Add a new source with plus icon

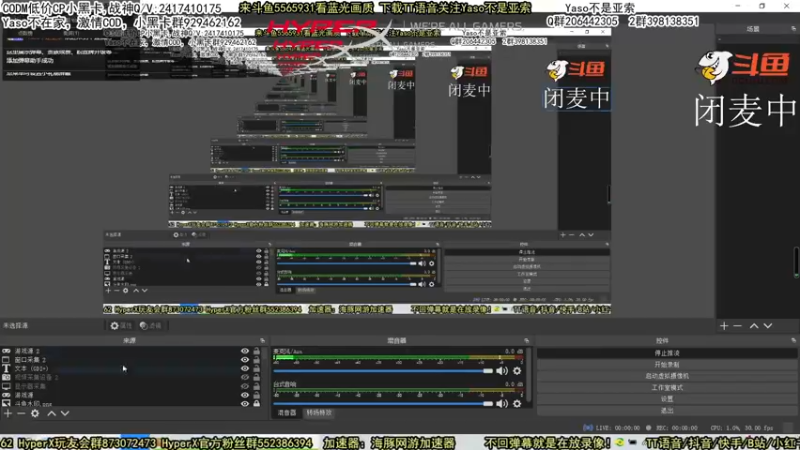[8, 413]
